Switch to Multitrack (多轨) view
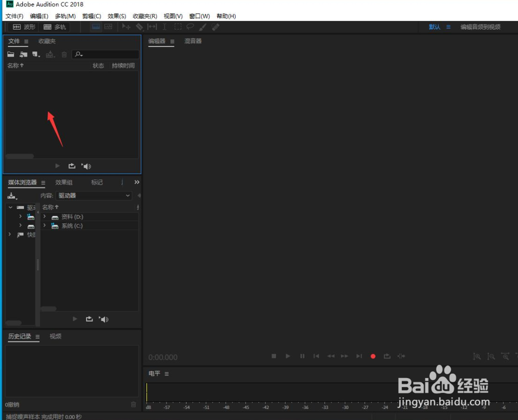Screen dimensions: 518x420 point(54,27)
